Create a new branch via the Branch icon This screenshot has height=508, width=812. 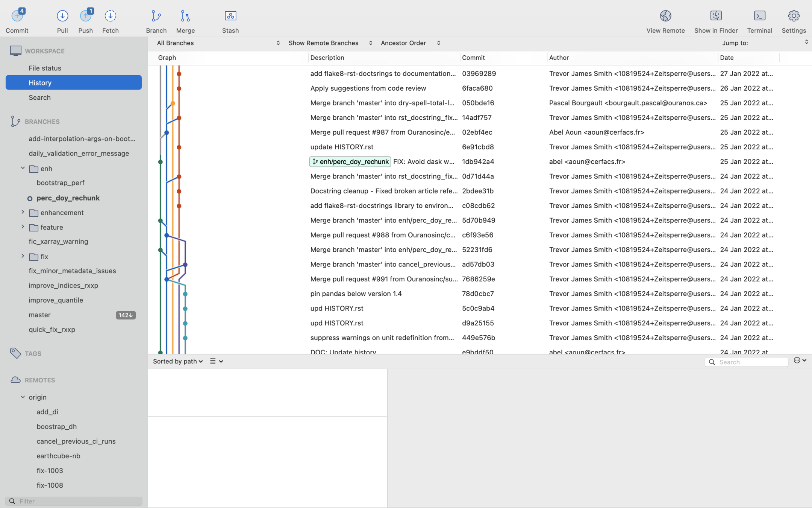coord(156,16)
